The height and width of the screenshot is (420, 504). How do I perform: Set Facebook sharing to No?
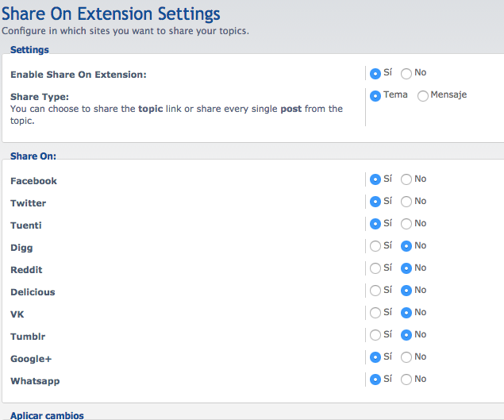coord(406,179)
